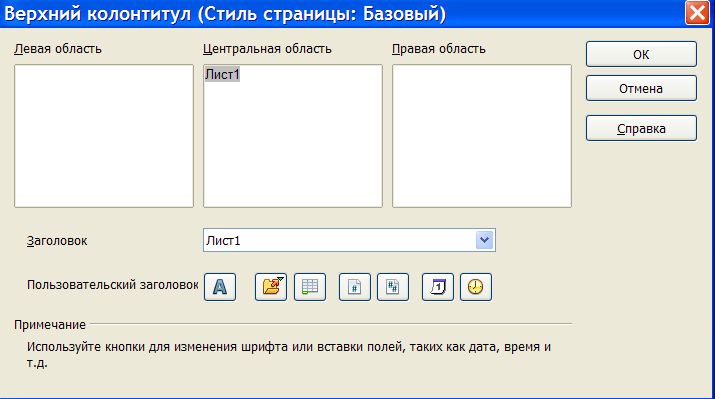
Task: Click the Правая область label
Action: (x=439, y=49)
